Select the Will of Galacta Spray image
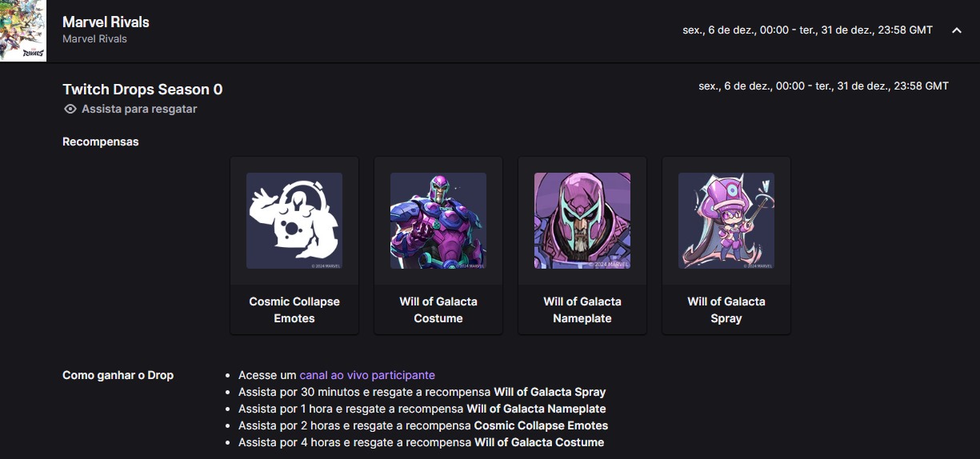The width and height of the screenshot is (980, 459). point(726,221)
